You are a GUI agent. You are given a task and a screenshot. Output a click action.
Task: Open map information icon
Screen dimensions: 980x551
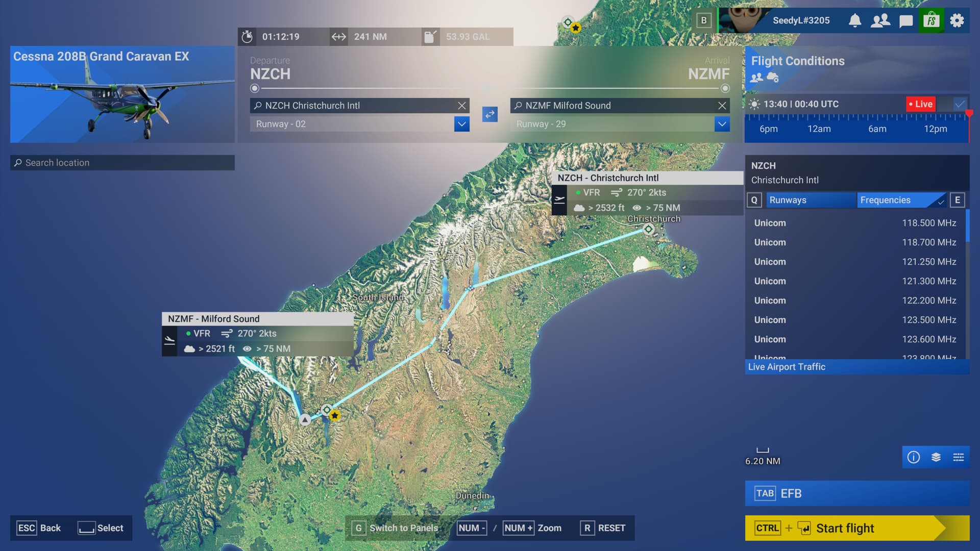click(914, 457)
